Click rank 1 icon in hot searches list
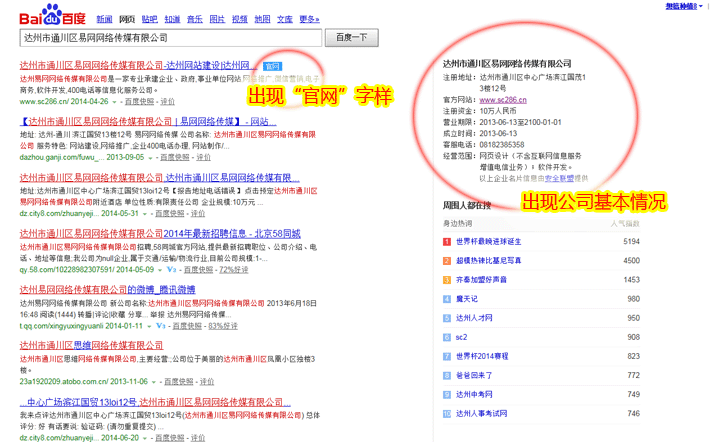Screen dimensions: 710x442 pos(446,241)
